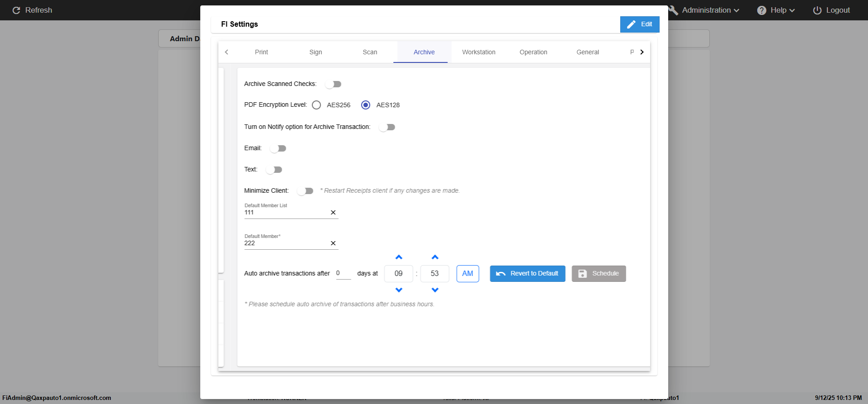Click Revert to Default button
Viewport: 868px width, 404px height.
click(528, 274)
